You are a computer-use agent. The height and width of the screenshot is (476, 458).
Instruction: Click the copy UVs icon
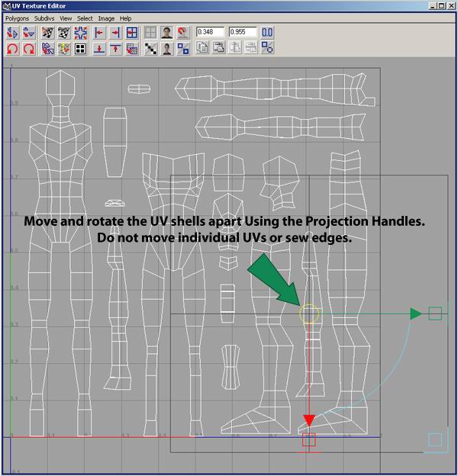(202, 49)
